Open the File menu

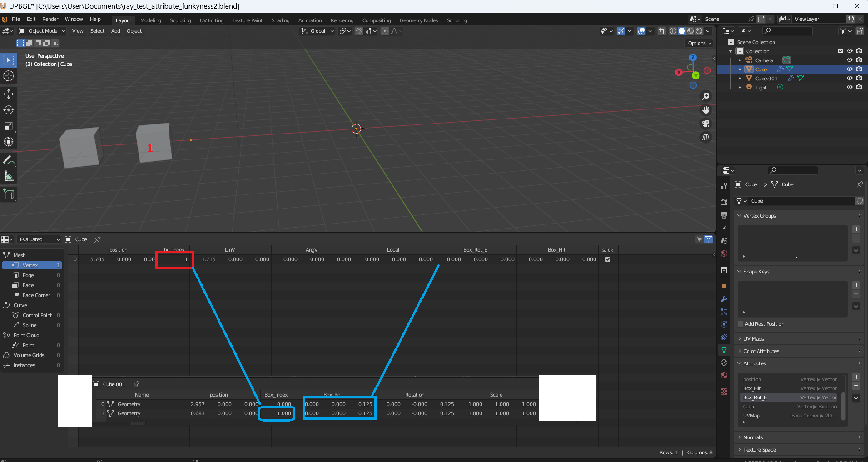(x=16, y=19)
